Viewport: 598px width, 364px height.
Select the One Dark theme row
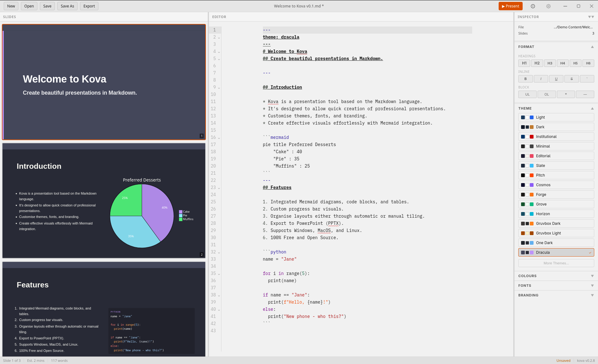point(556,243)
